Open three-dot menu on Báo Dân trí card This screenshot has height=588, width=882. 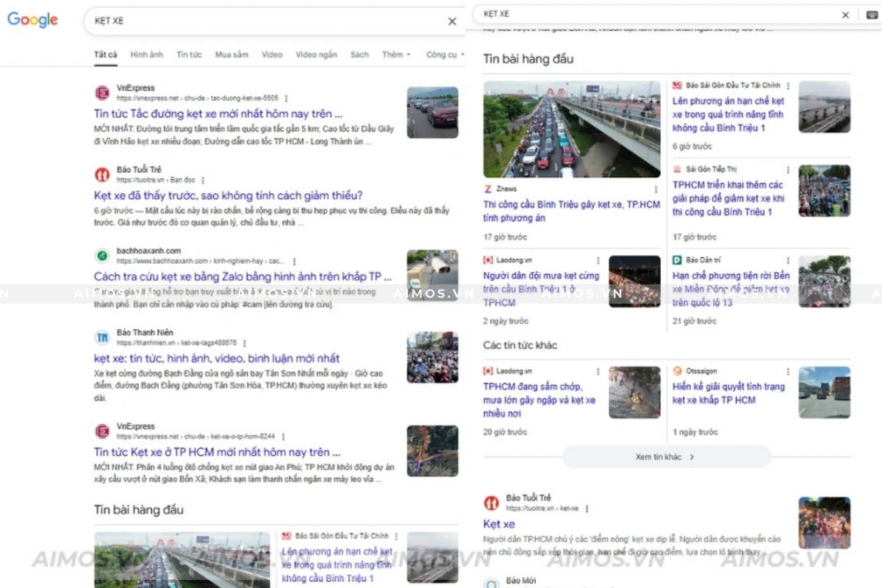pos(788,260)
